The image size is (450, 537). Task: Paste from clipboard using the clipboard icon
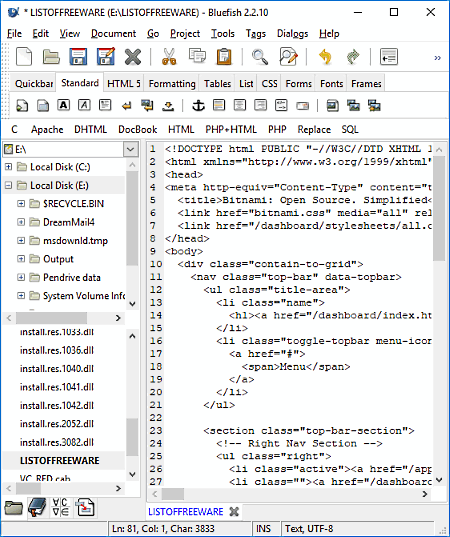pos(224,57)
